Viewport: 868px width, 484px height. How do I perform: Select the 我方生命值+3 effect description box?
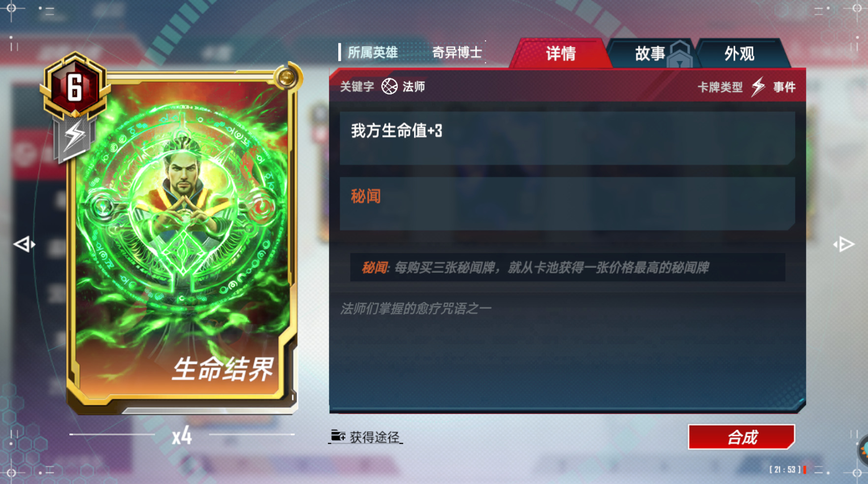pos(567,138)
